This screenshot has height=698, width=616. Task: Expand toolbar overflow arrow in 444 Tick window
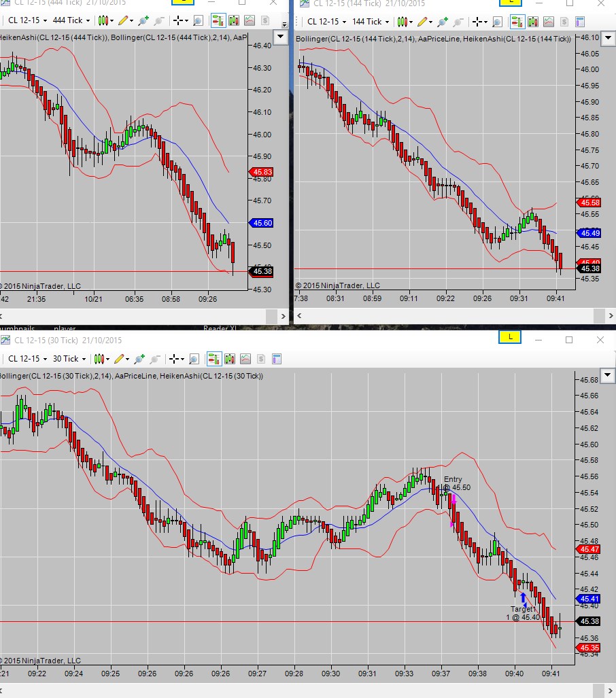[x=284, y=24]
